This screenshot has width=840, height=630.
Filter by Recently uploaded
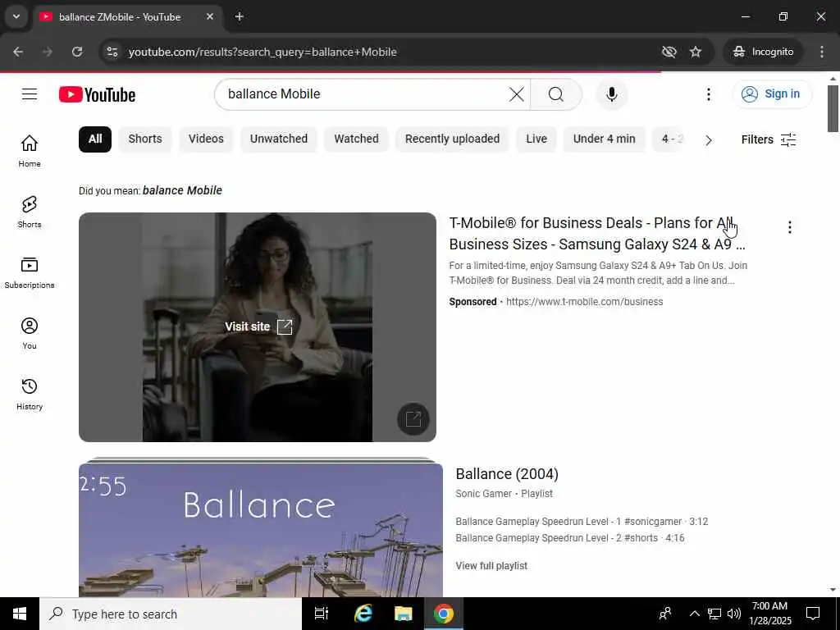tap(452, 139)
